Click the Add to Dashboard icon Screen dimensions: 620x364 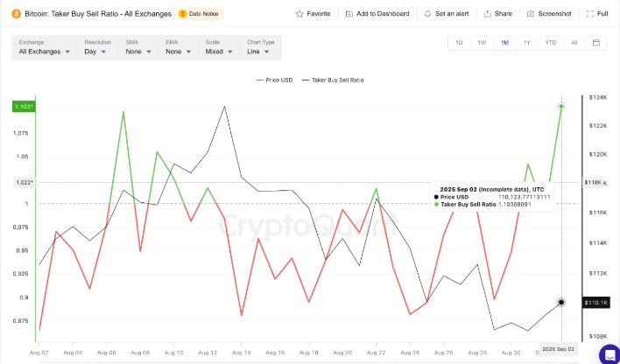(349, 14)
